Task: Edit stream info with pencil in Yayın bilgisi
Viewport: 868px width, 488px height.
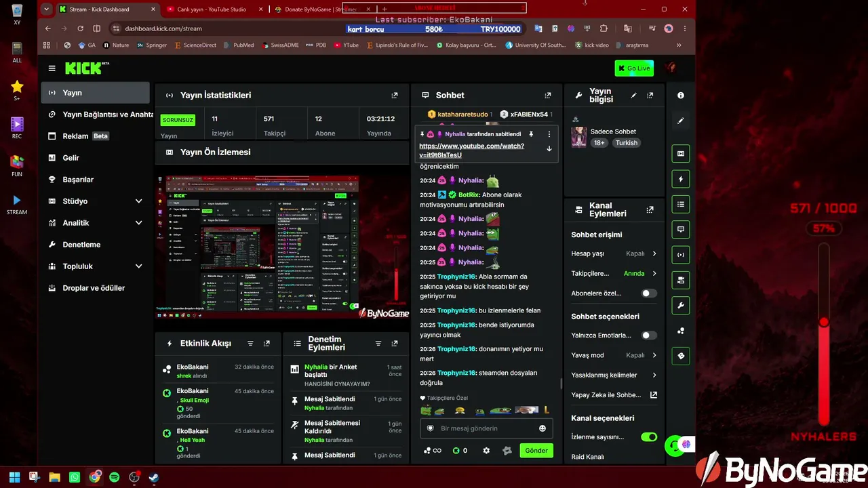Action: [633, 96]
